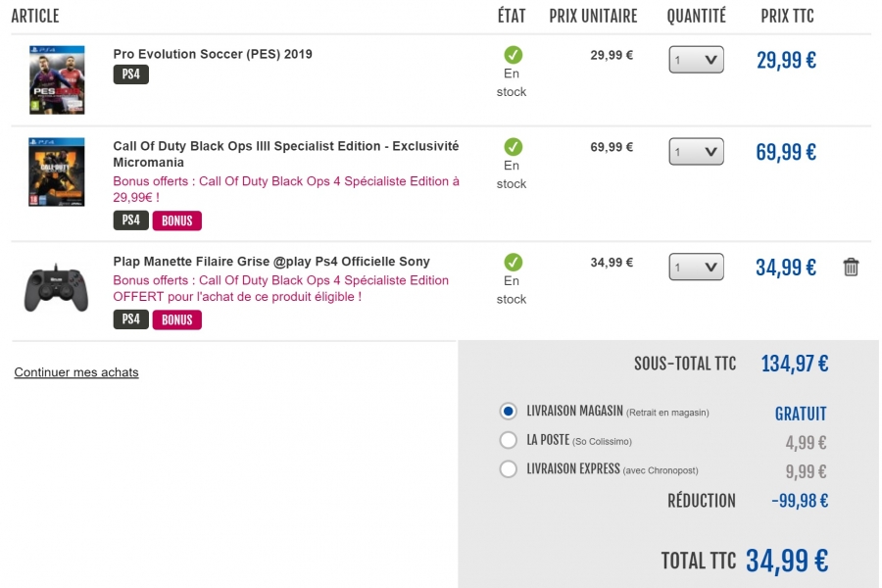Click the grey controller product image

point(56,287)
